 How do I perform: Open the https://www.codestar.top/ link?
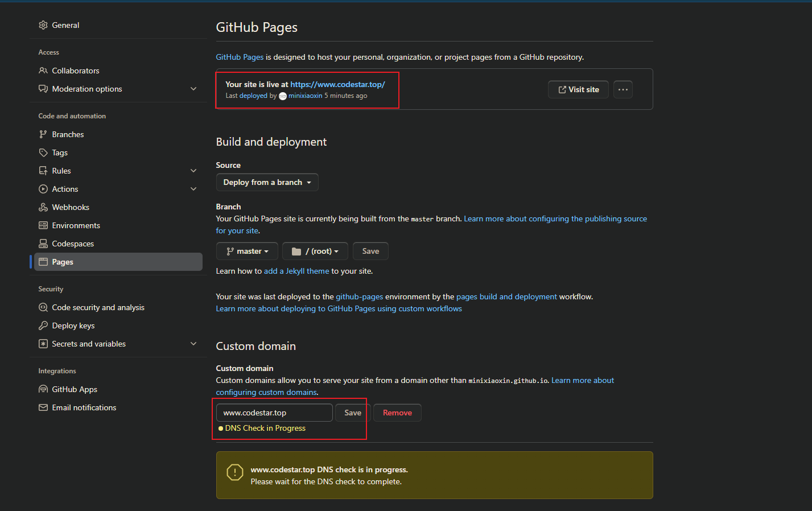coord(337,84)
